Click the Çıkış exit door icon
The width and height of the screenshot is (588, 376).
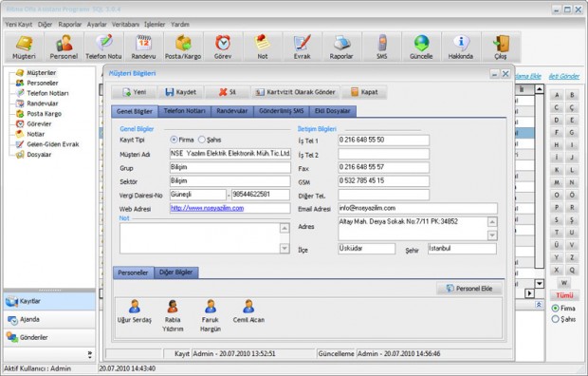[x=501, y=47]
